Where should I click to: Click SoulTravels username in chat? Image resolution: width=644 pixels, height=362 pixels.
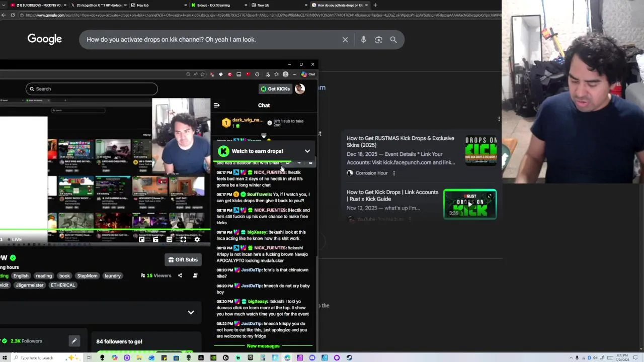click(x=259, y=195)
